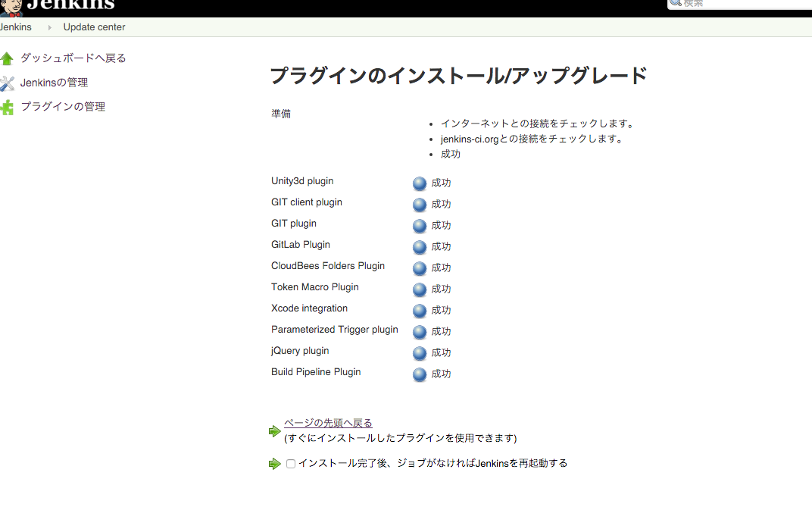Click the Parameterized Trigger plugin name
Viewport: 812px width, 507px height.
(x=335, y=330)
